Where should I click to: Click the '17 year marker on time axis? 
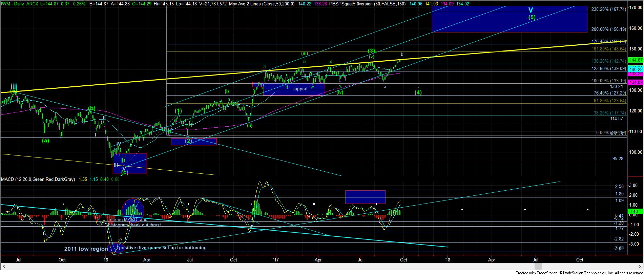[x=276, y=260]
